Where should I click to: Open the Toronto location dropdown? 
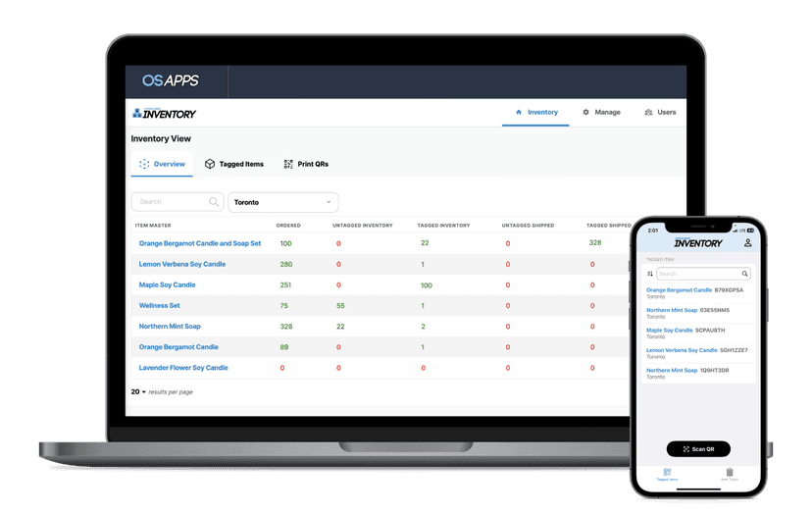[283, 202]
